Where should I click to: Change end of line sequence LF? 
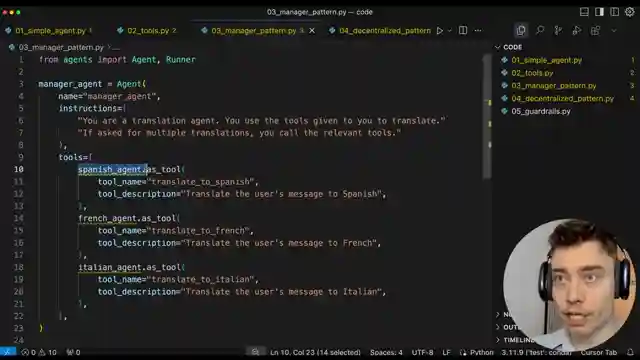pos(447,352)
